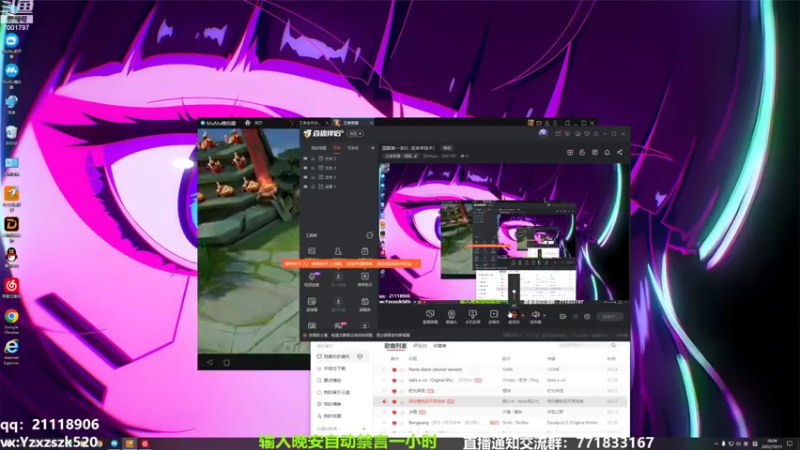Click download icon on Rantz-Alone song row
Screen dimensions: 800x450
coord(402,369)
